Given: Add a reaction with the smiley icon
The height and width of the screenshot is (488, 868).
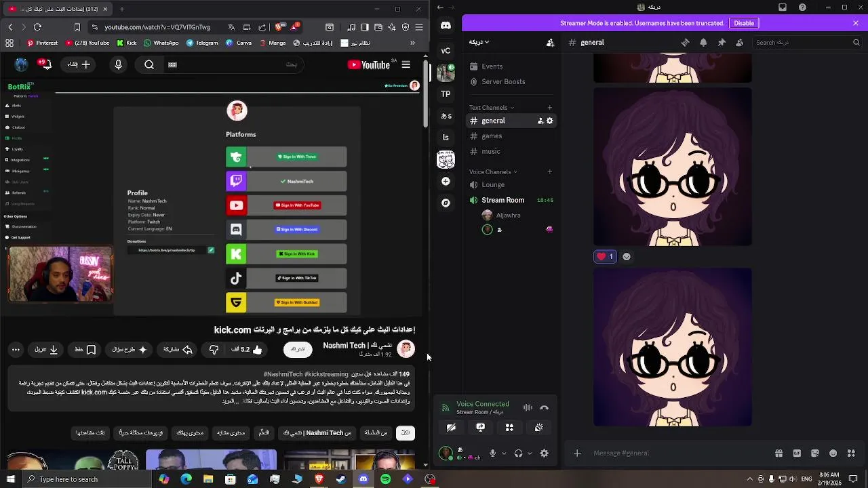Looking at the screenshot, I should (x=627, y=256).
